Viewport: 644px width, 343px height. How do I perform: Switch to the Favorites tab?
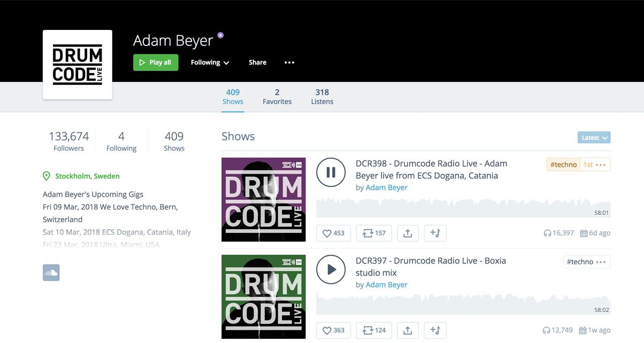277,97
